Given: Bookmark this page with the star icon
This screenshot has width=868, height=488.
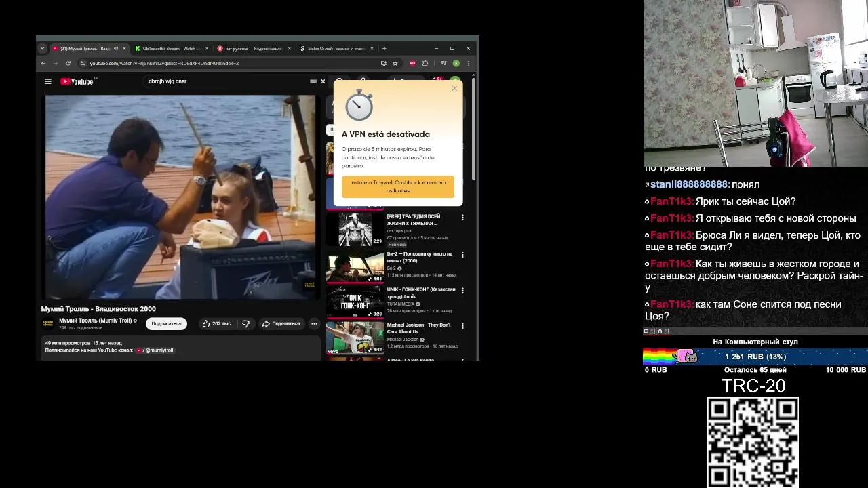Looking at the screenshot, I should click(395, 63).
